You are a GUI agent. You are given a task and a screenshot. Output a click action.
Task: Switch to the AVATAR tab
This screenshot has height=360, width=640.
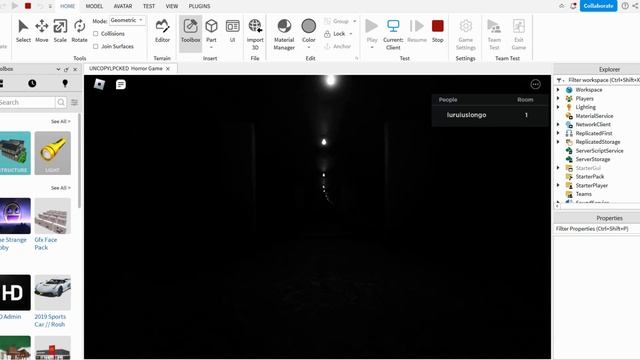pyautogui.click(x=122, y=6)
